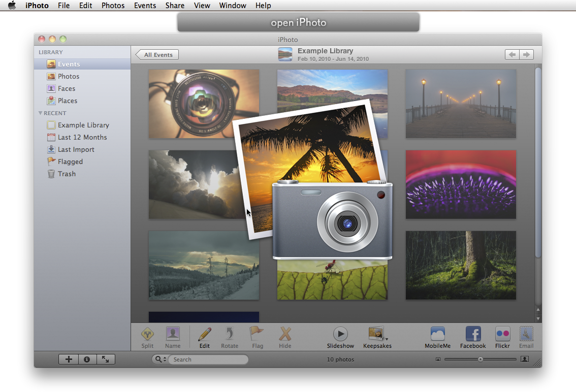Click the "10 photos" status text
Viewport: 576px width, 392px height.
(340, 360)
